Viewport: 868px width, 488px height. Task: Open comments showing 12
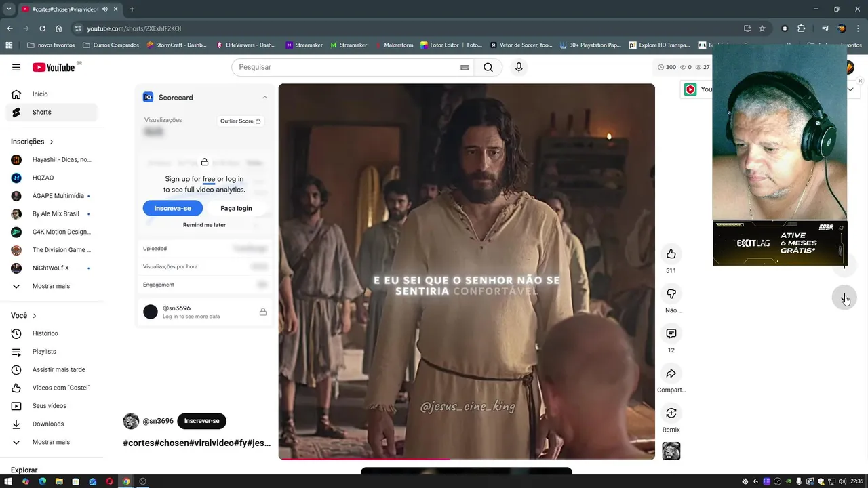(x=671, y=333)
